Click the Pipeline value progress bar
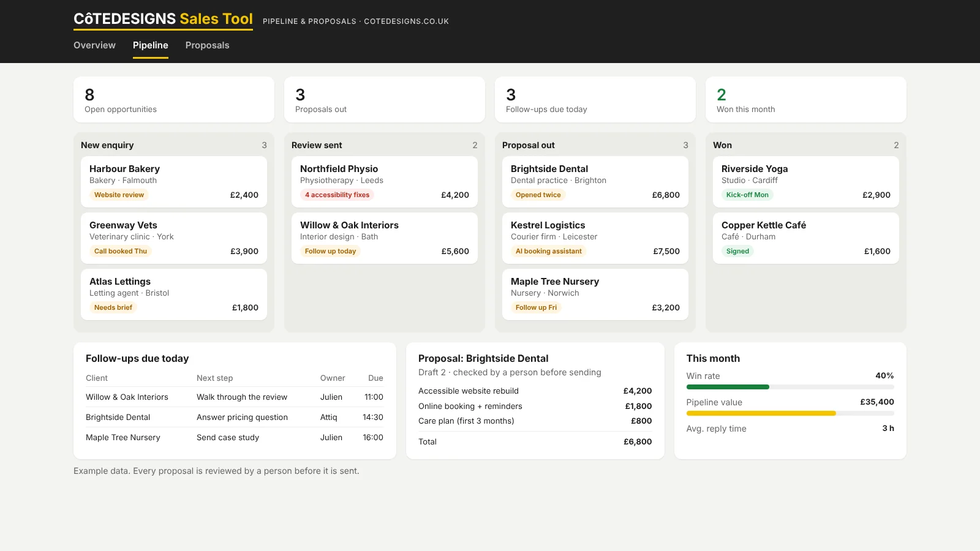This screenshot has height=551, width=980. [790, 413]
